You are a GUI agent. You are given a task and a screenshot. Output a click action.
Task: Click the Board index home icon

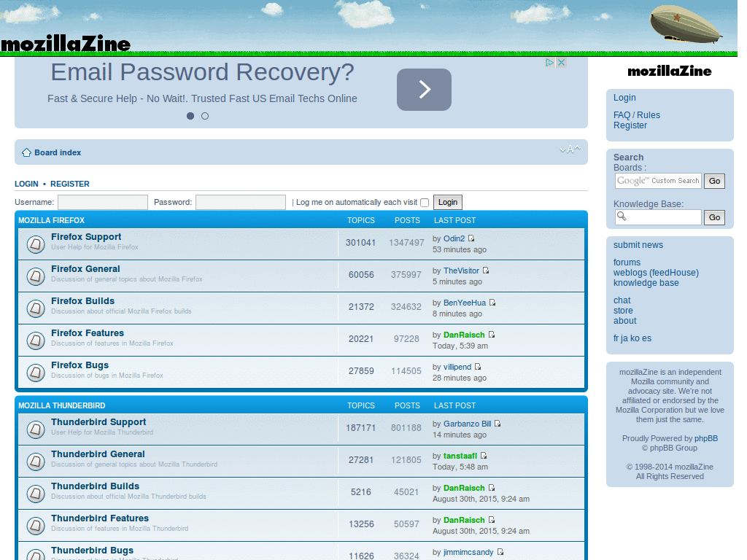click(26, 152)
